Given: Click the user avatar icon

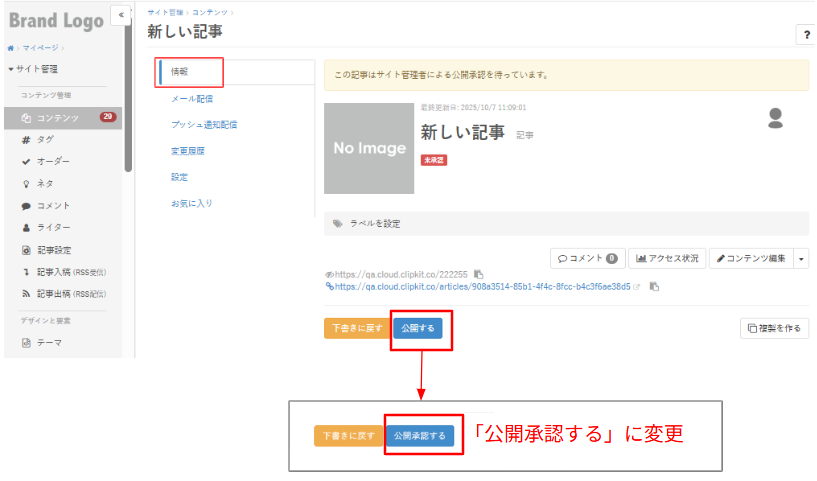Looking at the screenshot, I should coord(775,118).
